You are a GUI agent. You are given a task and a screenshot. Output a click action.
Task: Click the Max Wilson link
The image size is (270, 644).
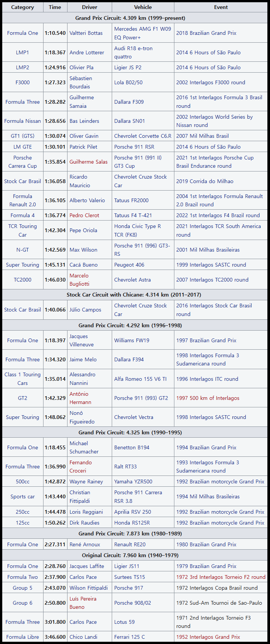pyautogui.click(x=83, y=250)
